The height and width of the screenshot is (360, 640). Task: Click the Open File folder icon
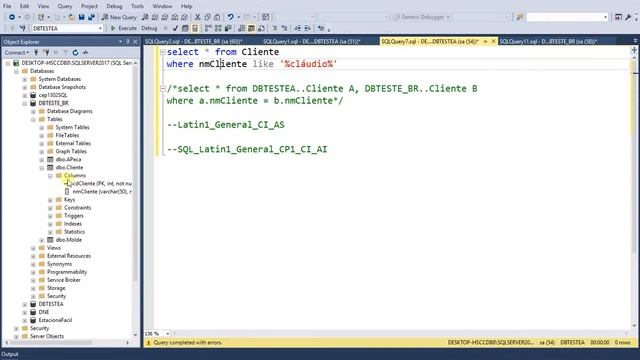(71, 17)
